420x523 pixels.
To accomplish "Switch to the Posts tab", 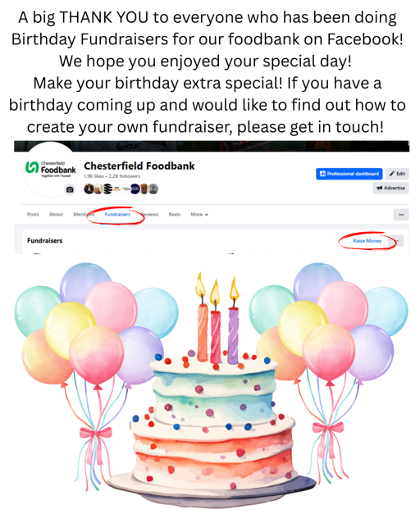I will pos(33,215).
